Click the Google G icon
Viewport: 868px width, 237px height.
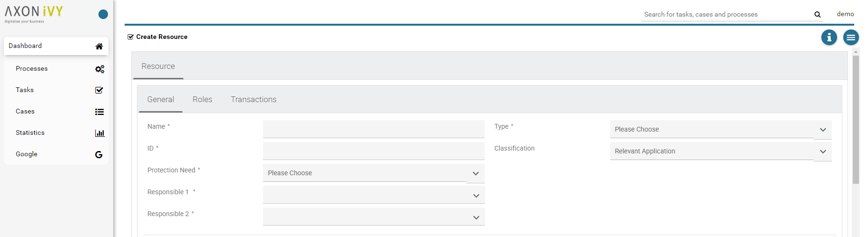pos(99,154)
